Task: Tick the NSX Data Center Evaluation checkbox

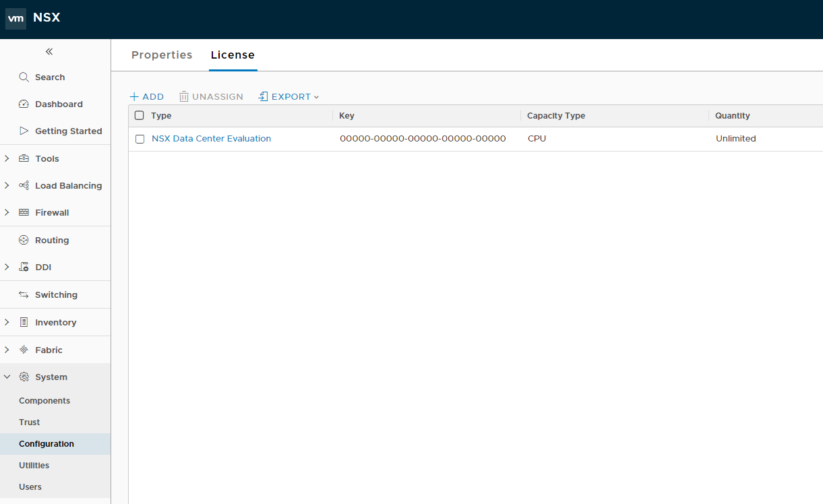Action: (x=140, y=139)
